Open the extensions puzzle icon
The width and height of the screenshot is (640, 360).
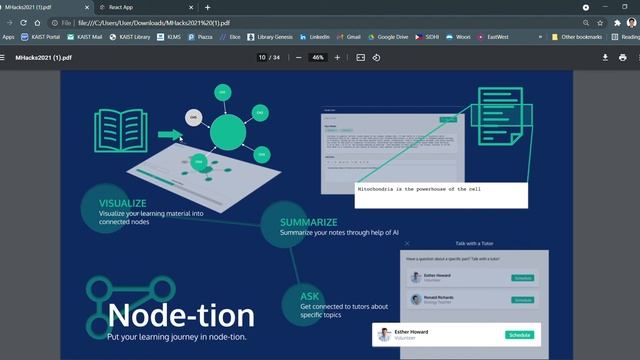click(x=617, y=23)
